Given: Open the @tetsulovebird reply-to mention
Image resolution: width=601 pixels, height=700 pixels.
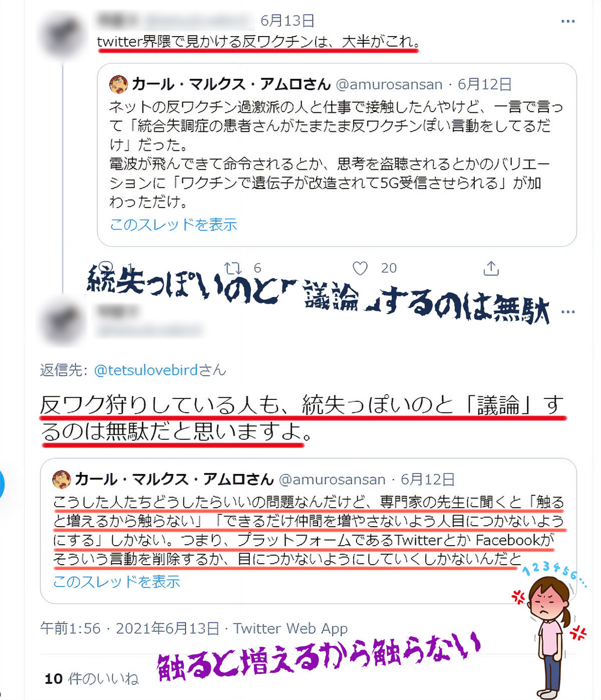Looking at the screenshot, I should tap(146, 370).
